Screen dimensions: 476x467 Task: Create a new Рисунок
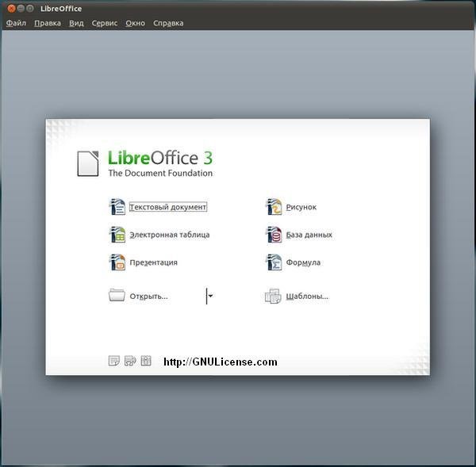coord(301,207)
